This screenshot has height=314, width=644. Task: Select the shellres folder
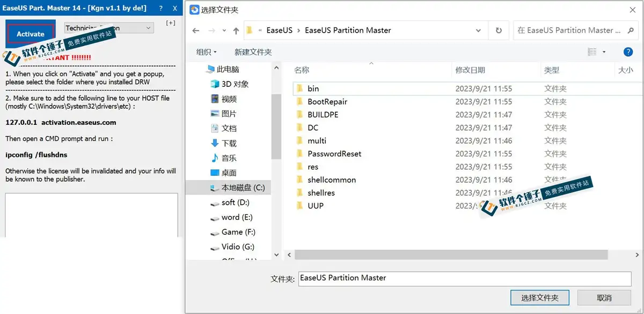(321, 193)
